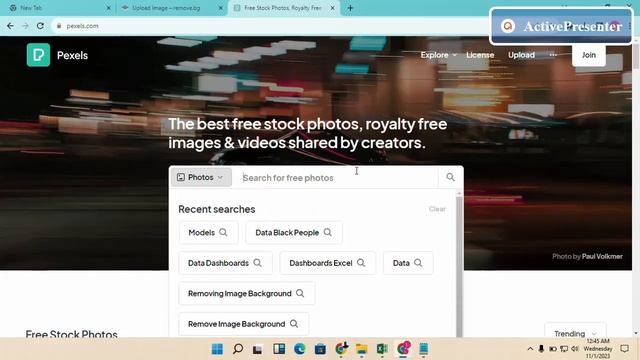
Task: Click the Pexels brand name
Action: tap(72, 55)
